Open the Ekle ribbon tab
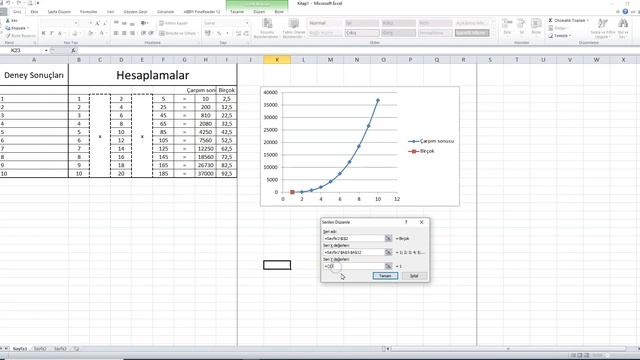The image size is (640, 360). point(34,12)
